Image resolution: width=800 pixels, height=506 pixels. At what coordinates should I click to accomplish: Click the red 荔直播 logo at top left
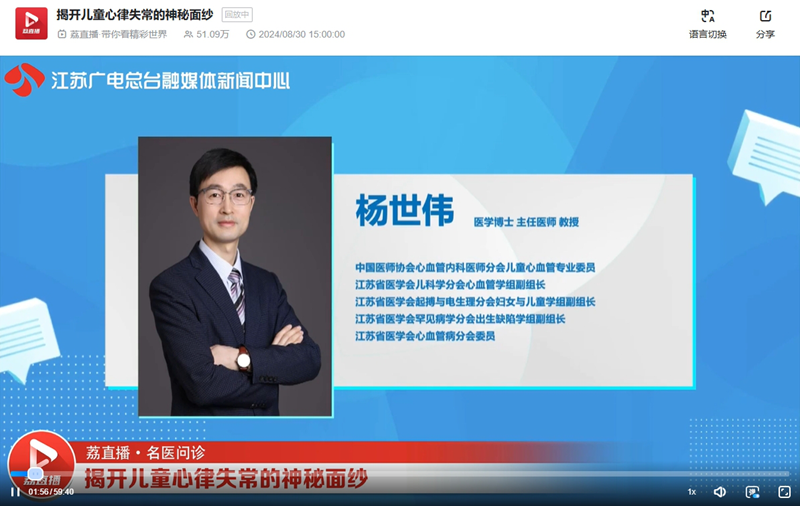31,23
